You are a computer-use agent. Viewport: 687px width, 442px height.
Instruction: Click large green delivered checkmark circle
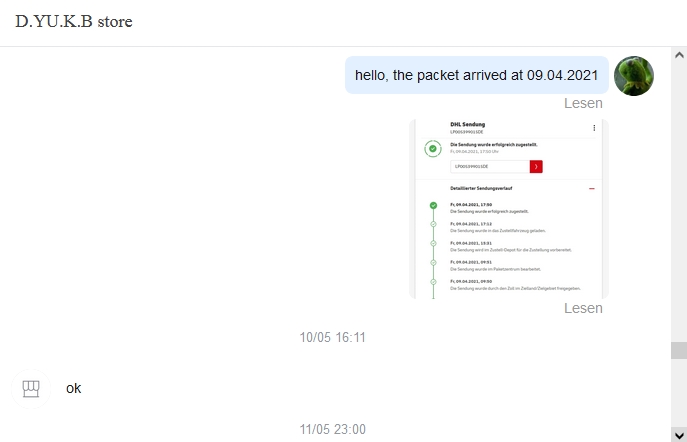433,149
